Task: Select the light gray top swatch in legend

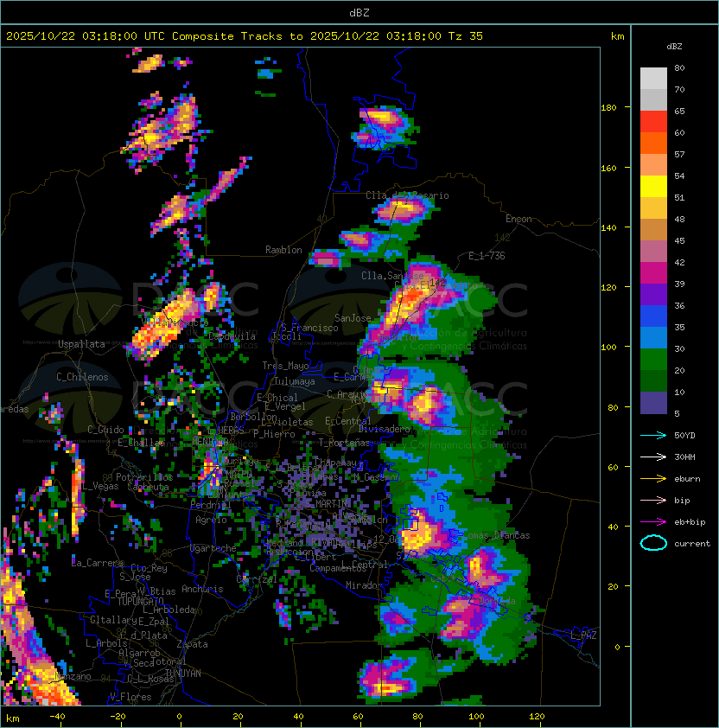Action: click(653, 78)
